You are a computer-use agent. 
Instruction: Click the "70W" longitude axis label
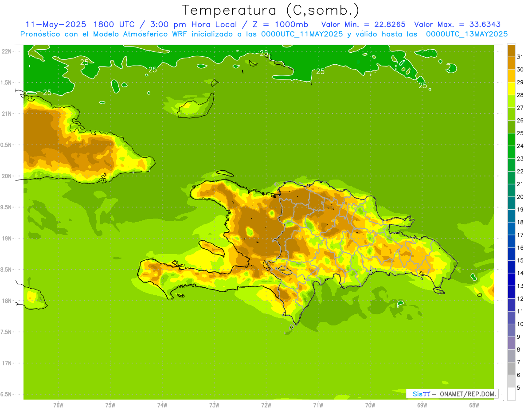(370, 405)
